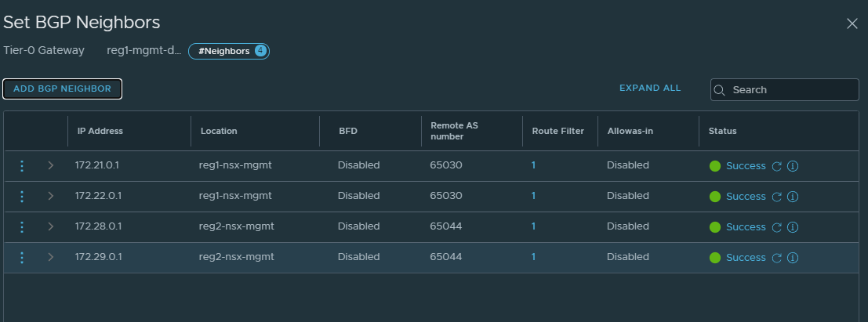Screen dimensions: 868x322
Task: Expand row for neighbor 172.22.0.1
Action: point(51,196)
